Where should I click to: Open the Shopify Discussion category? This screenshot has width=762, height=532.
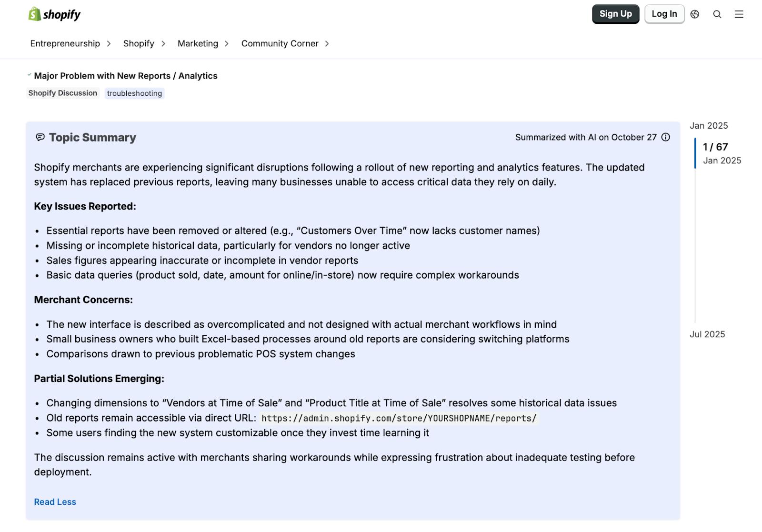coord(62,93)
